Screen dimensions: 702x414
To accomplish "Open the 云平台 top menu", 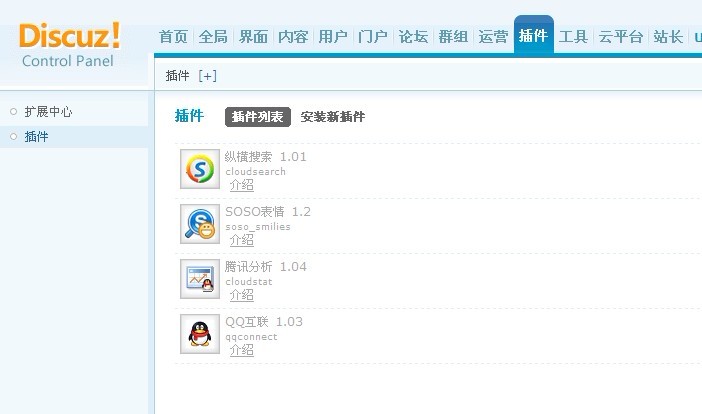I will (621, 37).
